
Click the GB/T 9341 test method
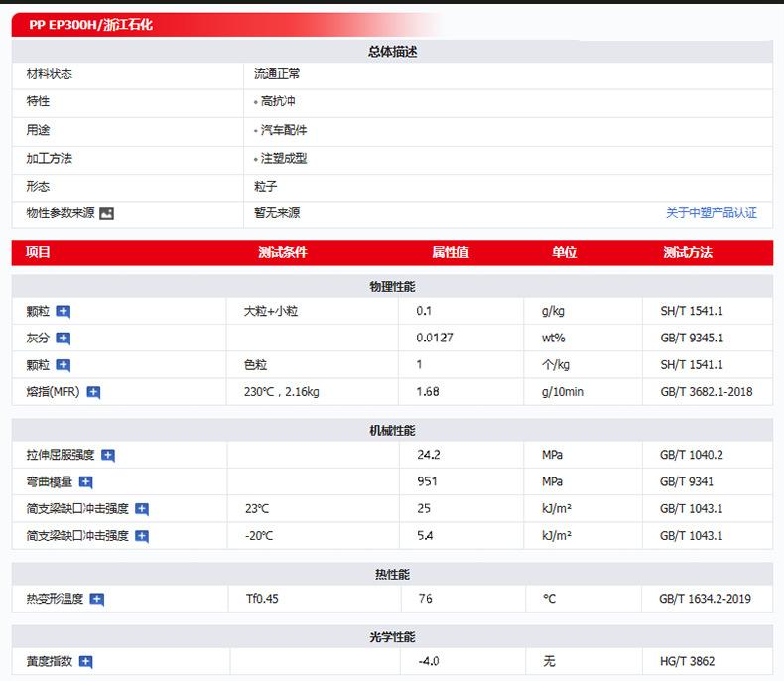687,481
